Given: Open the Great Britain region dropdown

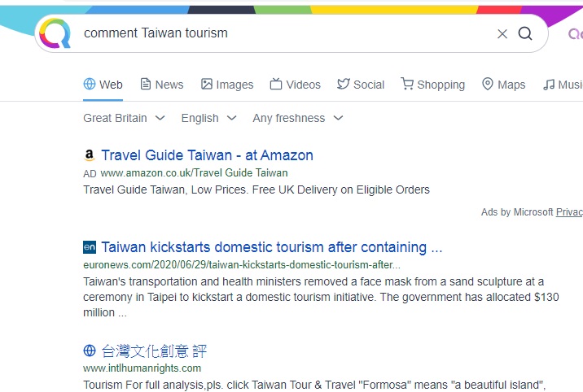Looking at the screenshot, I should (x=124, y=118).
